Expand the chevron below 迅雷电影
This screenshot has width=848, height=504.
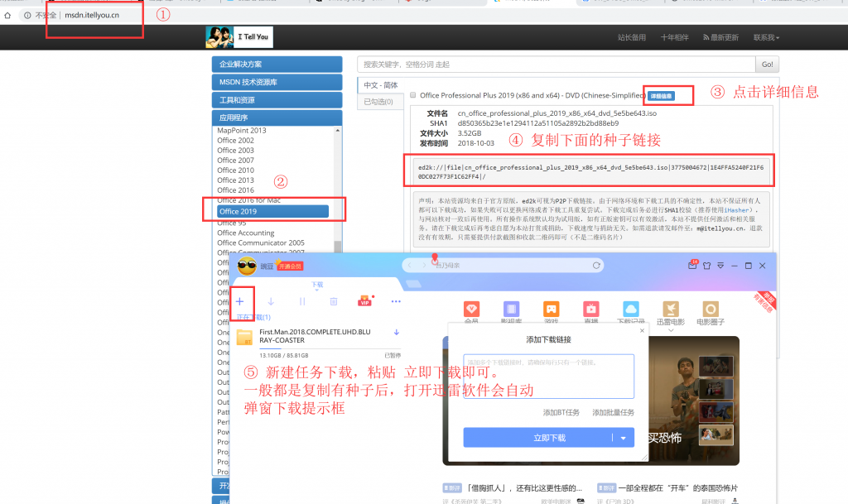[x=671, y=330]
